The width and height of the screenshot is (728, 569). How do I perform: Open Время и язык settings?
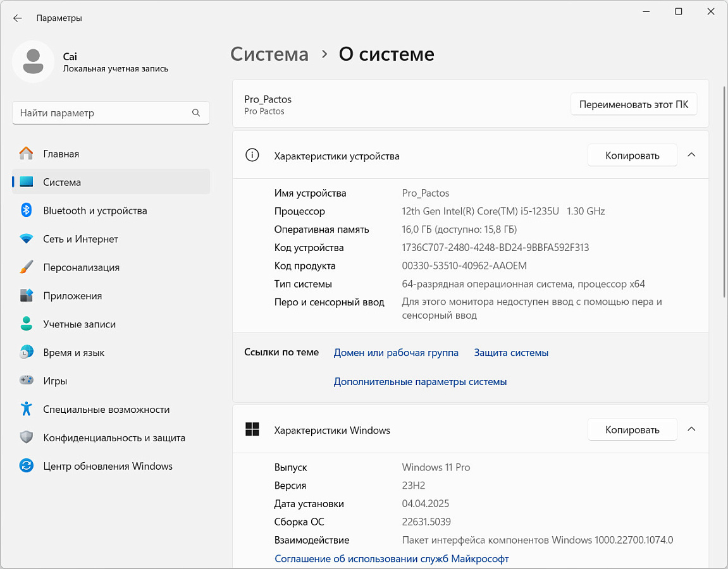(x=111, y=352)
